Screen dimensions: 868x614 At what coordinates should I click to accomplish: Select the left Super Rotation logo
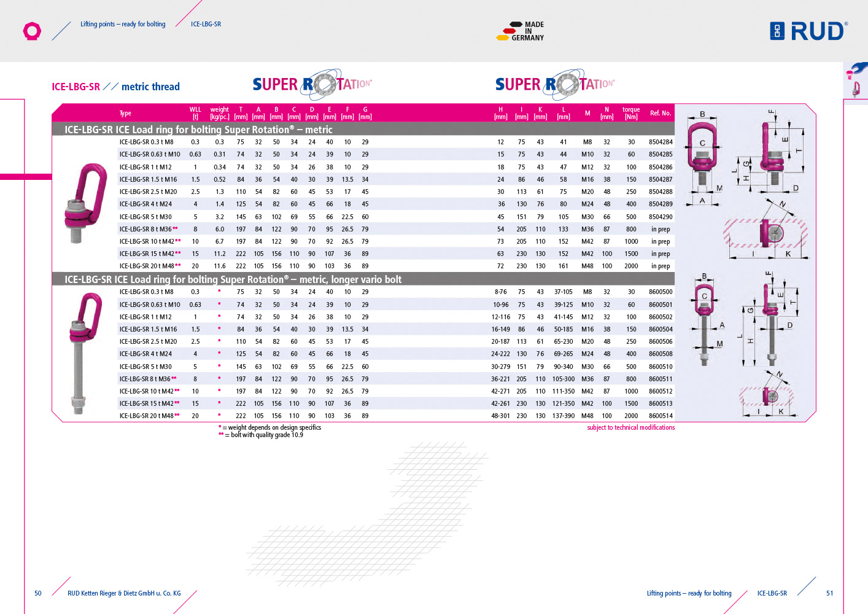[312, 85]
